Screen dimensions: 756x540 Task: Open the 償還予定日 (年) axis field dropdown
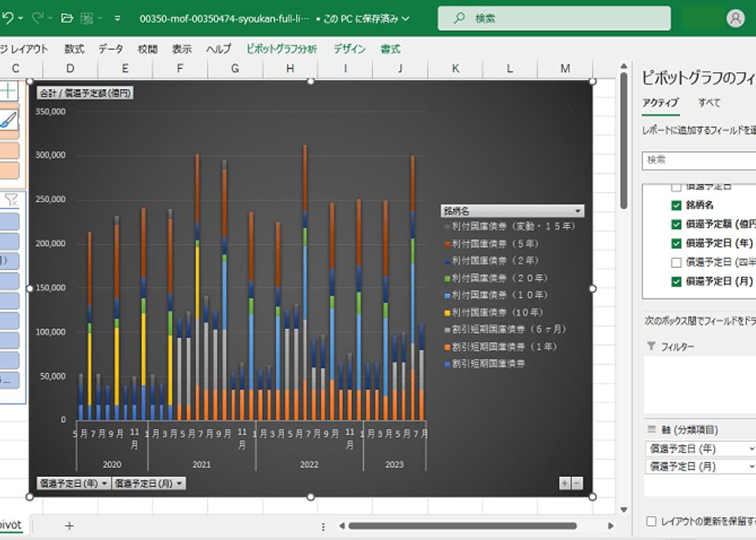tap(751, 449)
